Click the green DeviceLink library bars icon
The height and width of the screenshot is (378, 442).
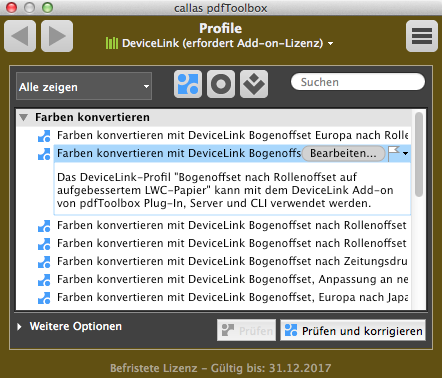point(112,43)
